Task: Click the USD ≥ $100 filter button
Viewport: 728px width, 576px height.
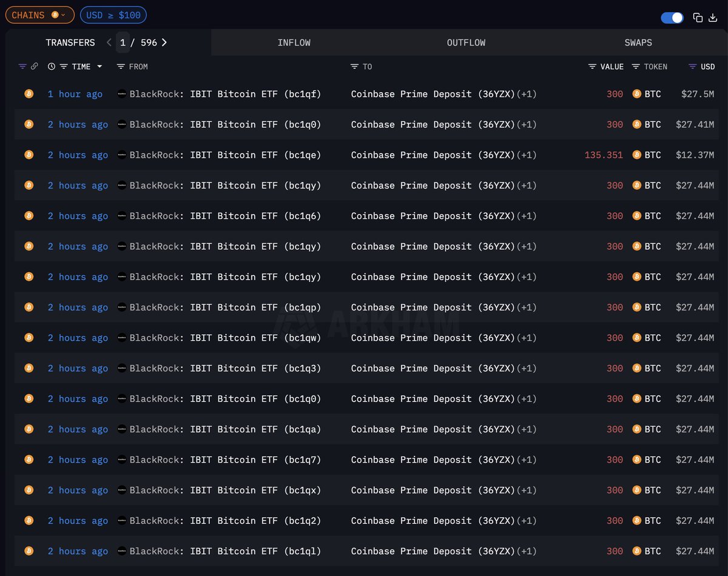Action: [x=113, y=15]
